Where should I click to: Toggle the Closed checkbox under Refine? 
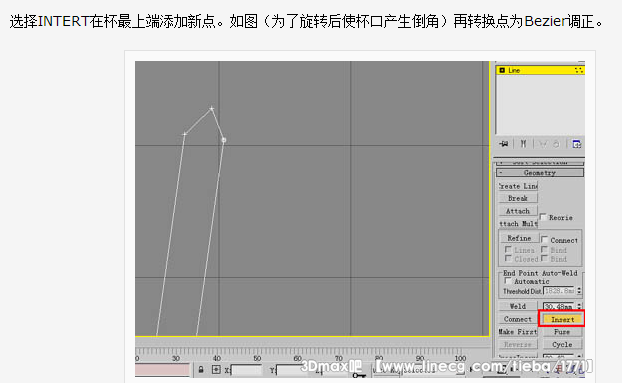508,259
